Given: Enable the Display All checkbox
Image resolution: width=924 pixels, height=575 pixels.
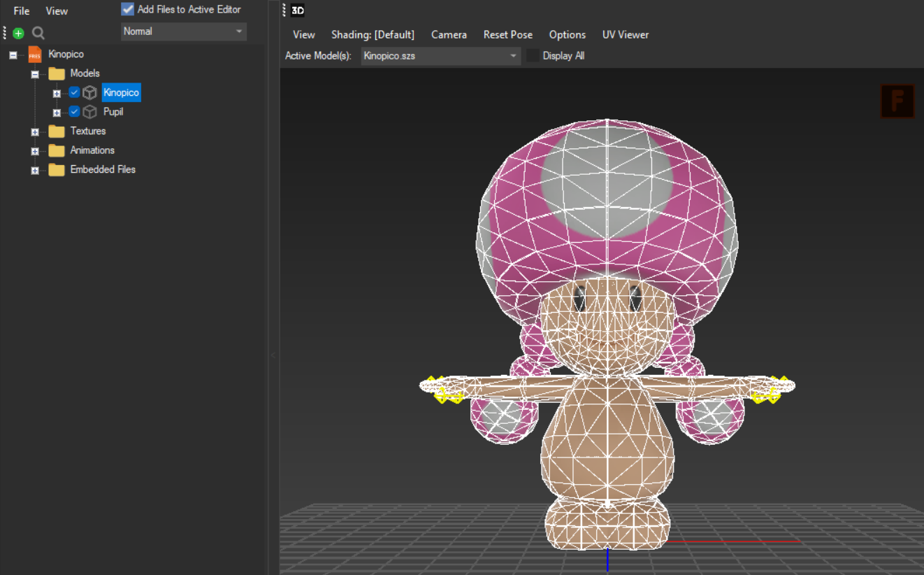Looking at the screenshot, I should tap(533, 56).
